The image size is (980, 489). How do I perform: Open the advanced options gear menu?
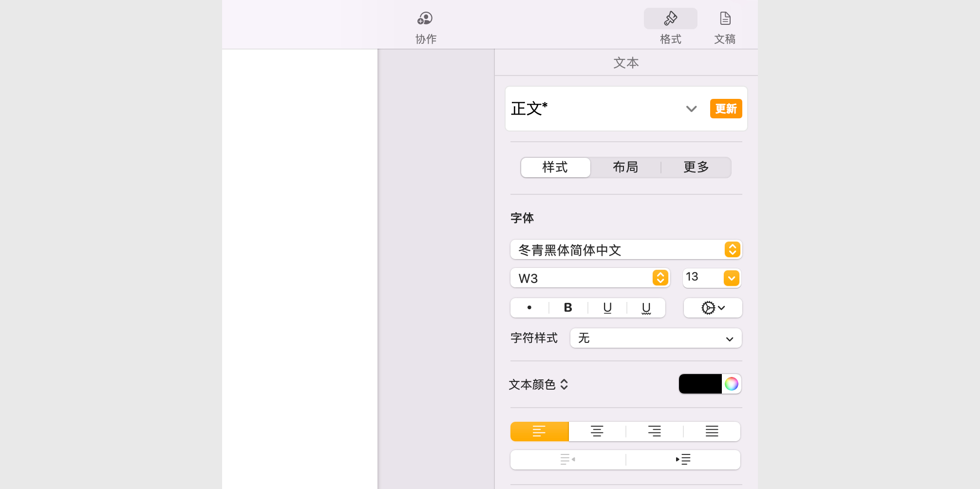point(713,308)
